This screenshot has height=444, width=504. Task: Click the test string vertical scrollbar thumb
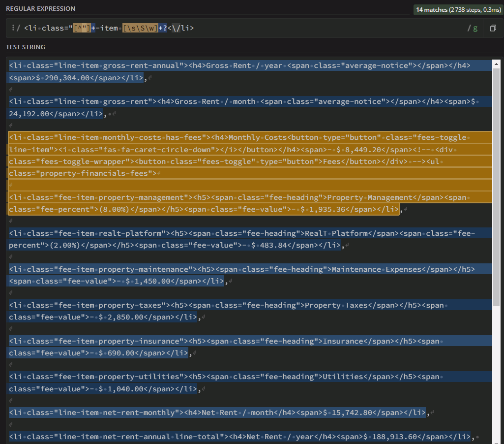497,187
